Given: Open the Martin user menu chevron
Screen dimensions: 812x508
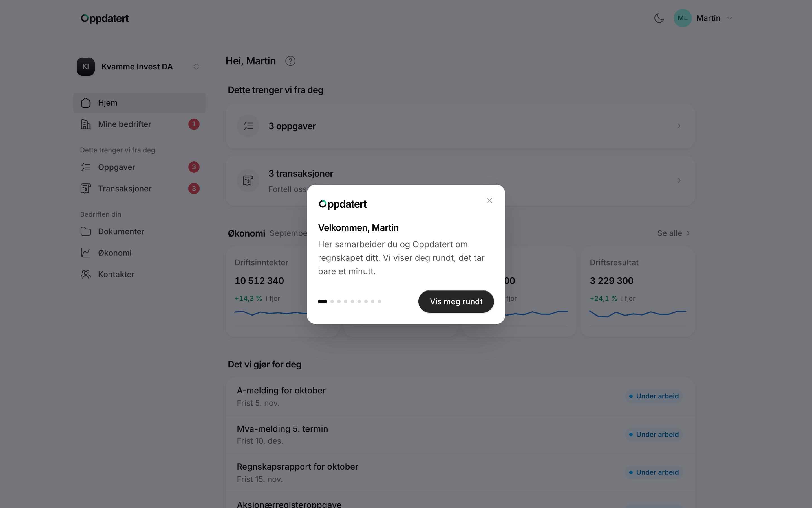Looking at the screenshot, I should [x=729, y=18].
